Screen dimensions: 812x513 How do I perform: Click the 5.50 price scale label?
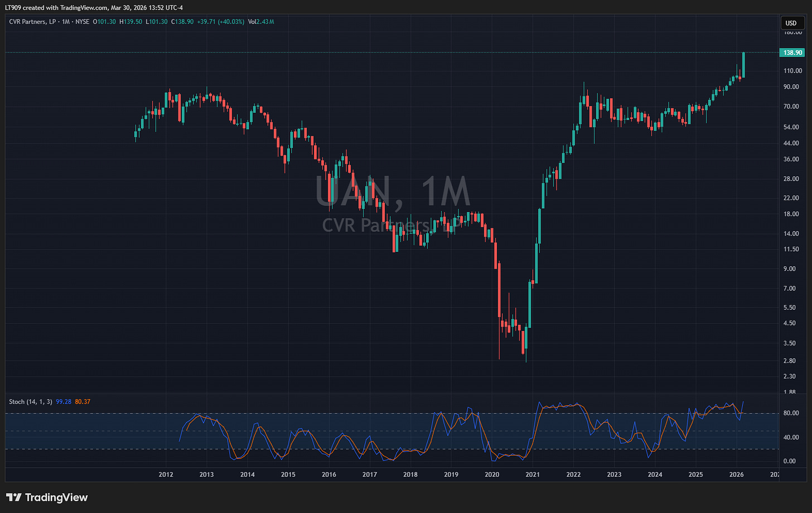pos(790,308)
